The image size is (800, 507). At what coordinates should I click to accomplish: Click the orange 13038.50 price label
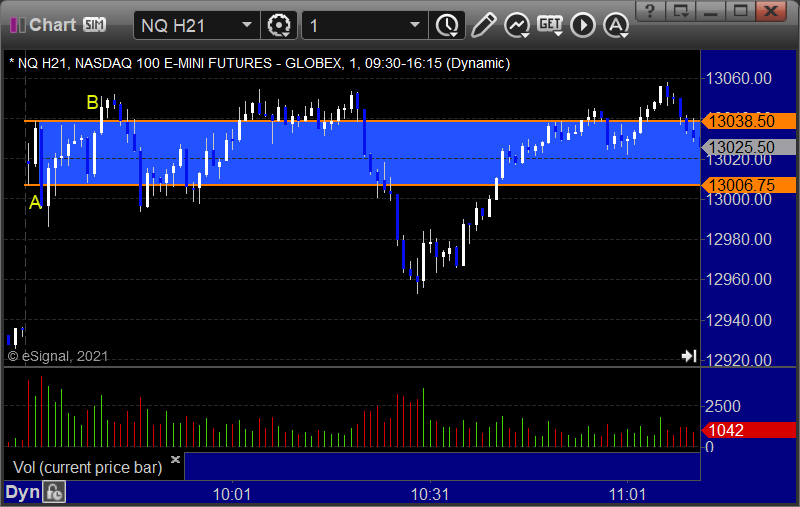[x=749, y=121]
